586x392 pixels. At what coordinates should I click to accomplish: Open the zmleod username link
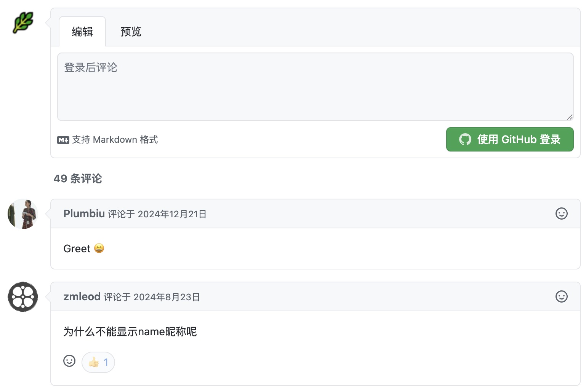[82, 297]
